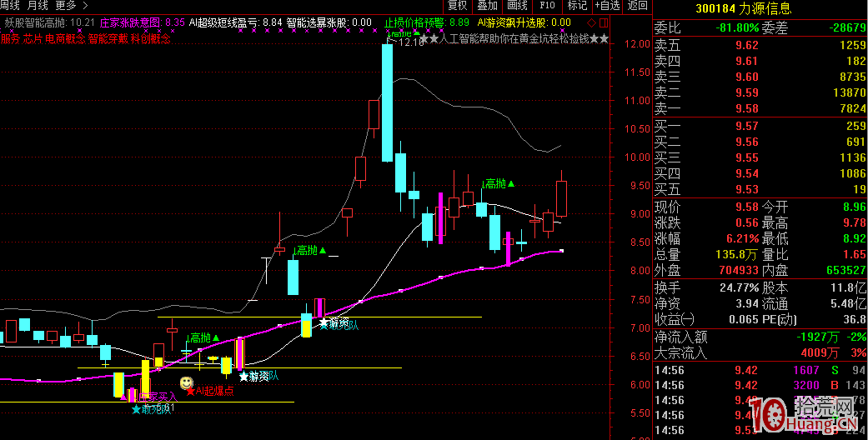The width and height of the screenshot is (868, 440).
Task: Click the 换手 value 24.77%
Action: click(739, 287)
